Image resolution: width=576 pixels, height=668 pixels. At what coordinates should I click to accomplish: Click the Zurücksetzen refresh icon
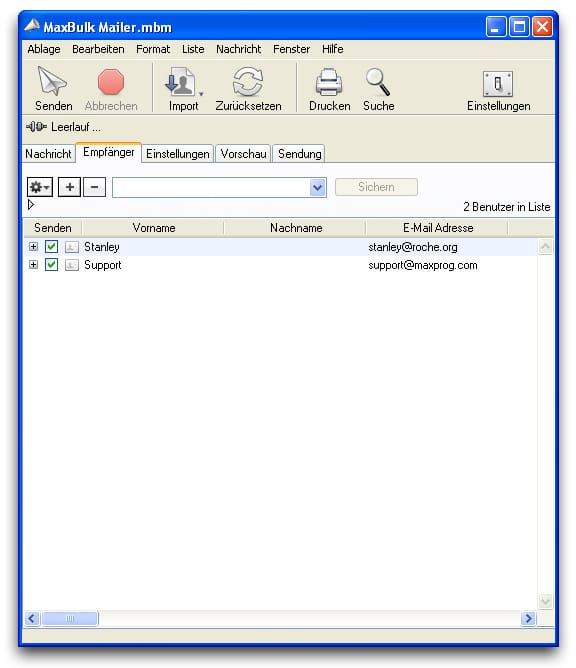point(248,81)
